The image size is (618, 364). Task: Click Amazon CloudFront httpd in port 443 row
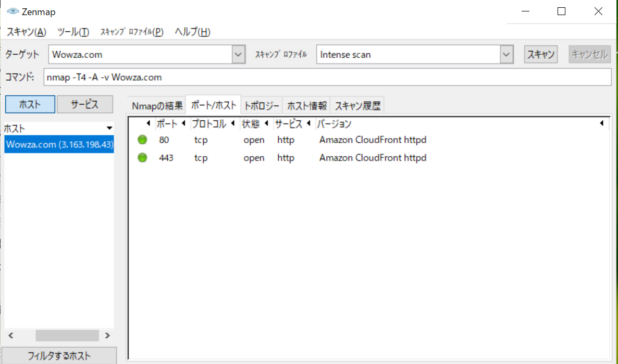point(373,158)
